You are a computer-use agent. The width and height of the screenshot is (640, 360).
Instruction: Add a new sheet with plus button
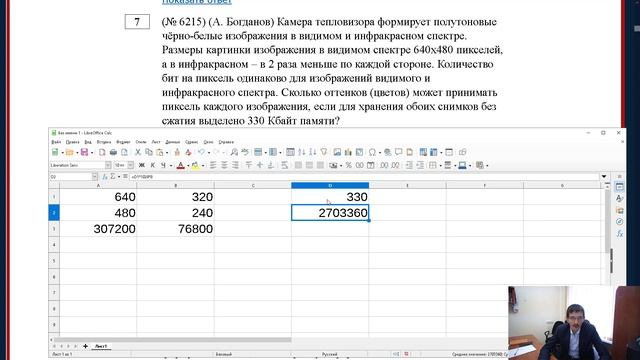85,346
